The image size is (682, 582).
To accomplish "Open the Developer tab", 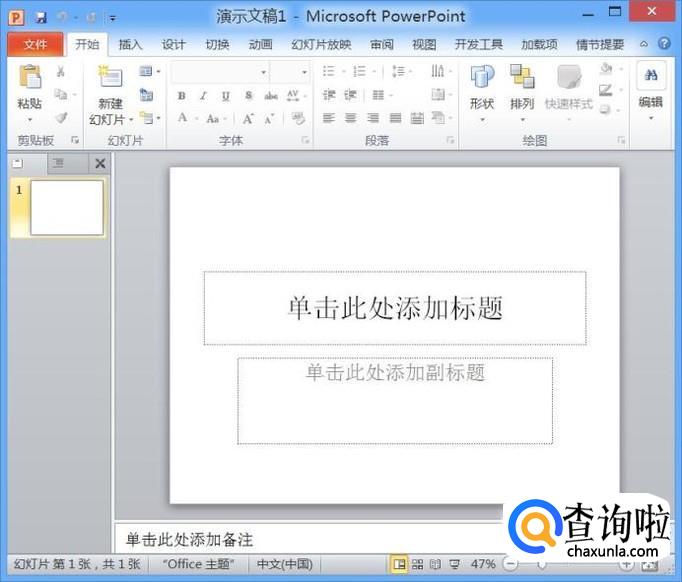I will pyautogui.click(x=478, y=44).
